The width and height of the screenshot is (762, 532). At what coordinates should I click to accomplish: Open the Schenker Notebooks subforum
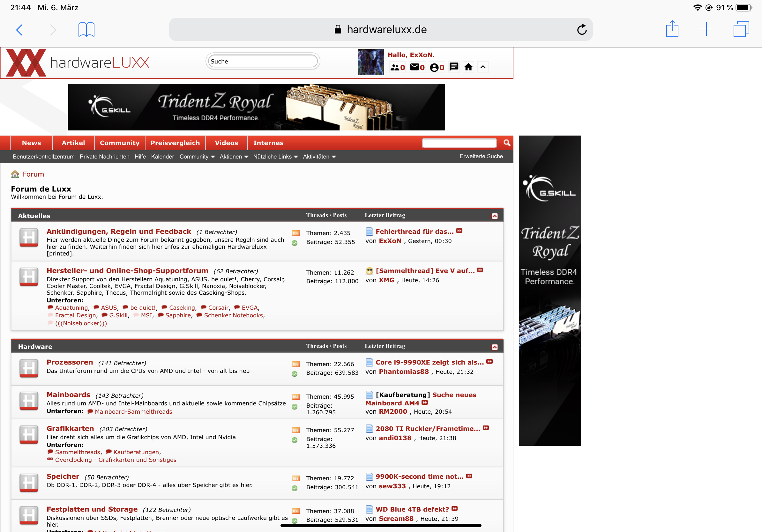233,315
